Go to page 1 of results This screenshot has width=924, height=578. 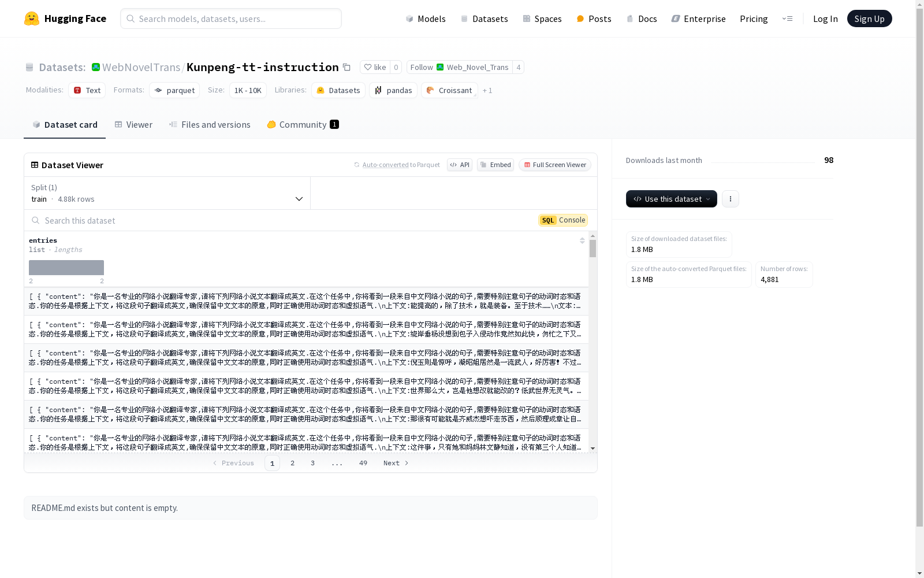pos(272,463)
